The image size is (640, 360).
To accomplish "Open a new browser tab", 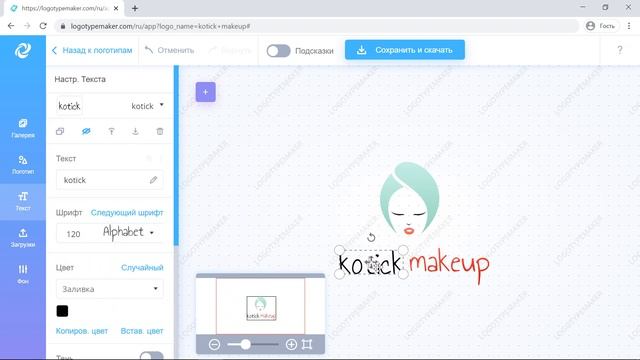I will pyautogui.click(x=135, y=8).
